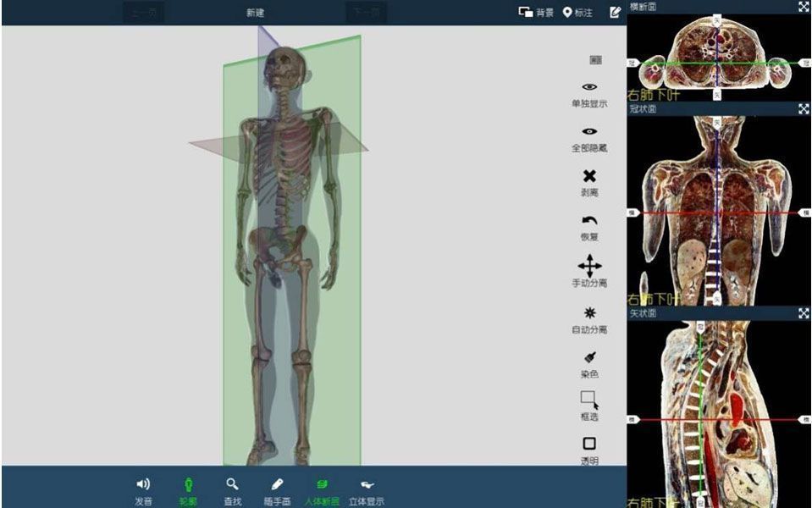Activate the 自动分离 auto separation tool
Viewport: 812px width, 508px height.
point(589,312)
